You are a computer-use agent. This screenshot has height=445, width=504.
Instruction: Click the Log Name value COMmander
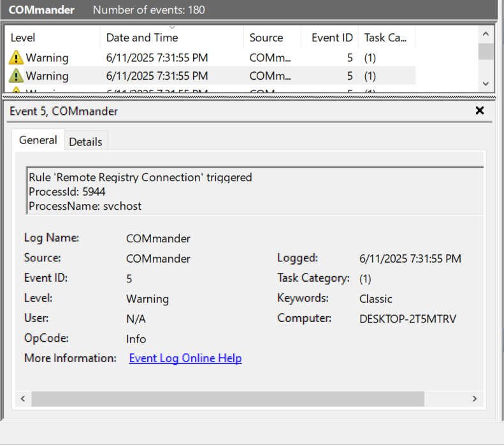click(158, 238)
